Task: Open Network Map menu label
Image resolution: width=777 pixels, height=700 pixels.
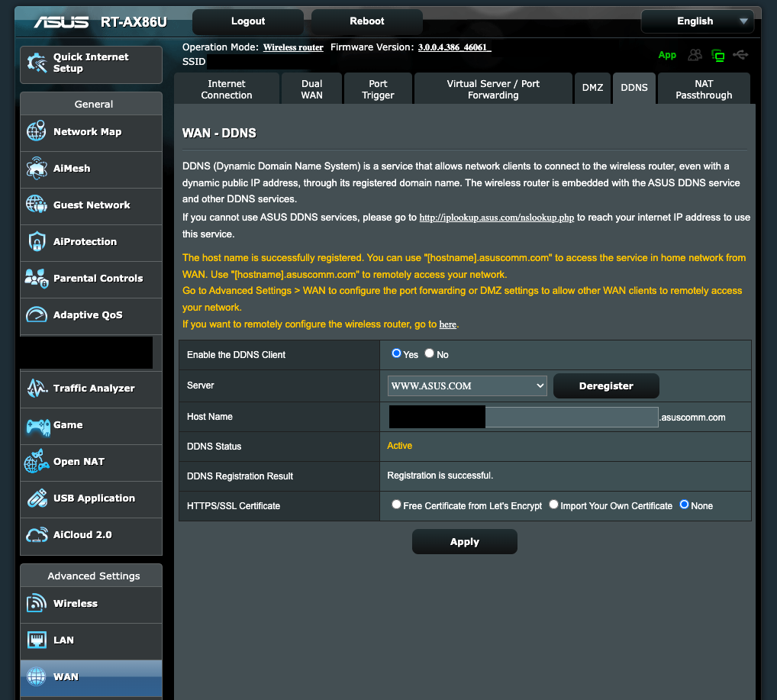Action: click(87, 132)
